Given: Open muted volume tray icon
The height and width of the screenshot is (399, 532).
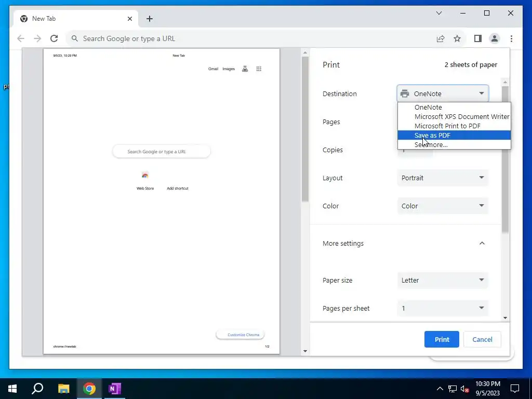Looking at the screenshot, I should pyautogui.click(x=464, y=389).
